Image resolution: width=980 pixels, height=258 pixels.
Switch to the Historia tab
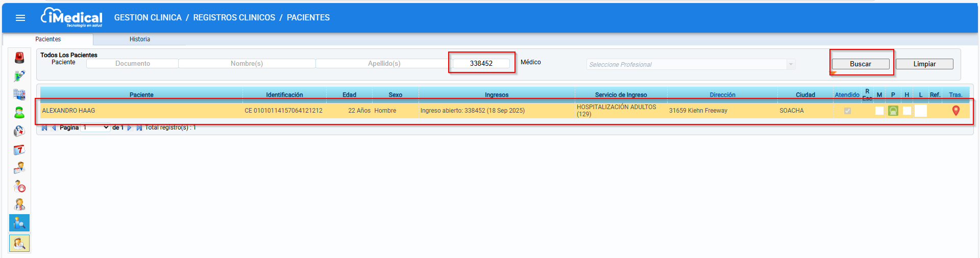pos(139,39)
